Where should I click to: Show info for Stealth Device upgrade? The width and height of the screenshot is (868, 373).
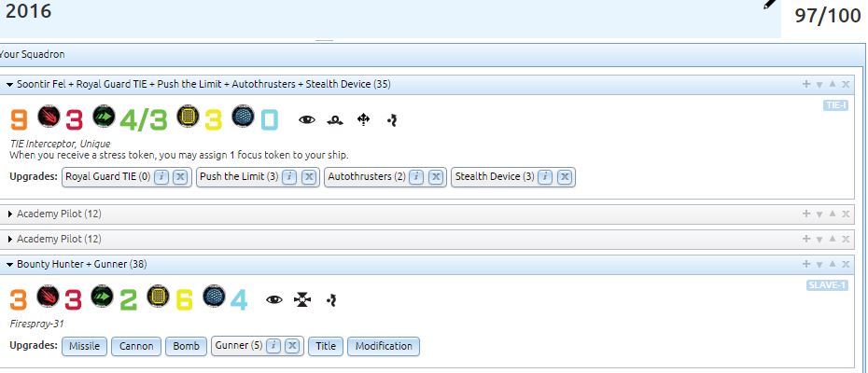click(x=545, y=176)
